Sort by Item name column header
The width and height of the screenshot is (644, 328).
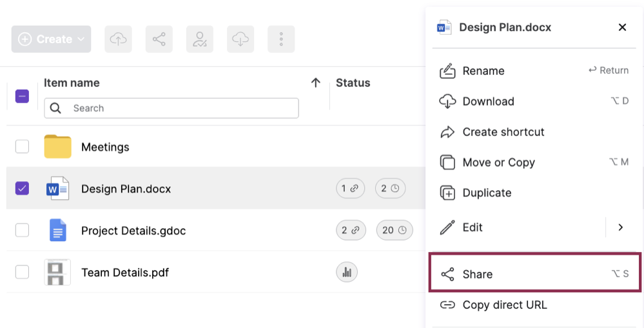point(72,83)
